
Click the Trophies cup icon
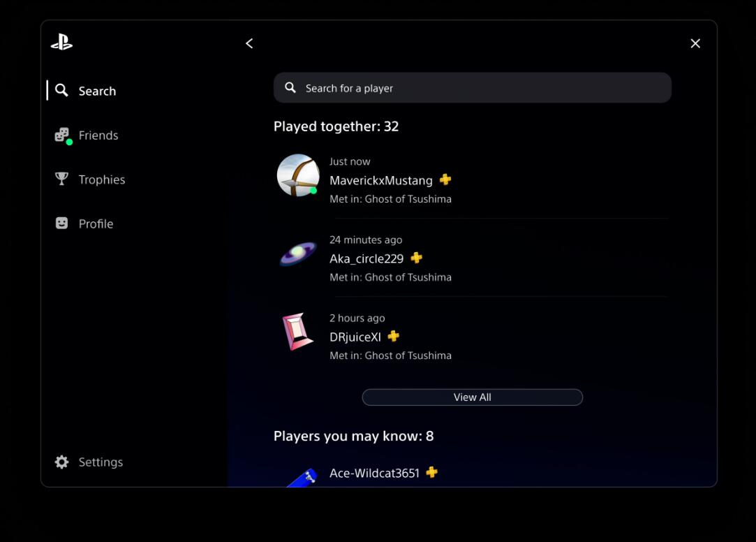[61, 179]
